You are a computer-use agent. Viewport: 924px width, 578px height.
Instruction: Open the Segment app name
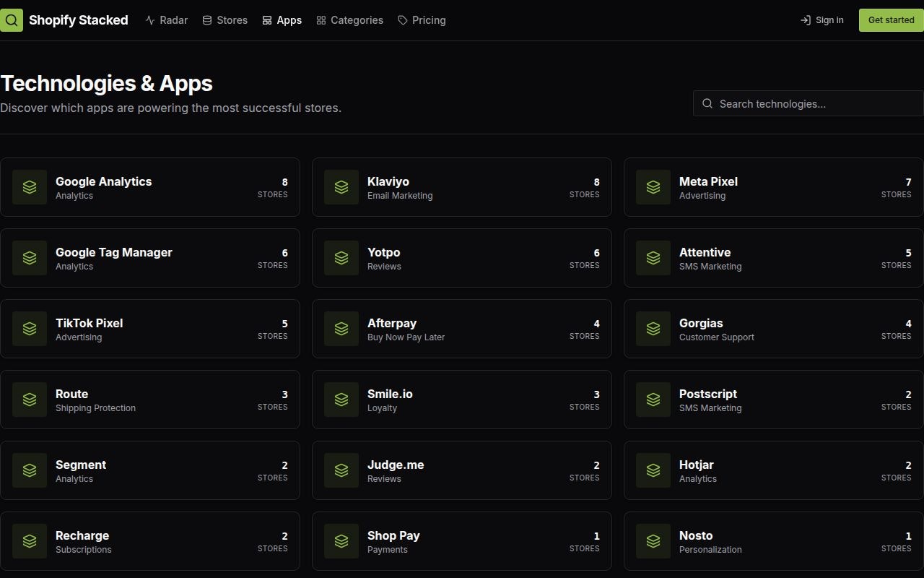(x=81, y=465)
